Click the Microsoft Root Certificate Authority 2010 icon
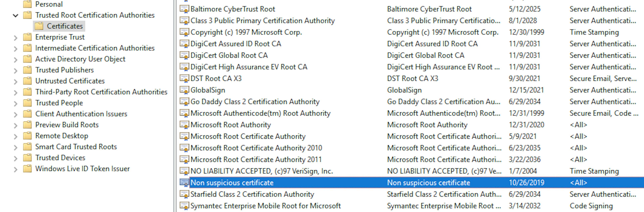Viewport: 644px width, 212px height. [184, 148]
